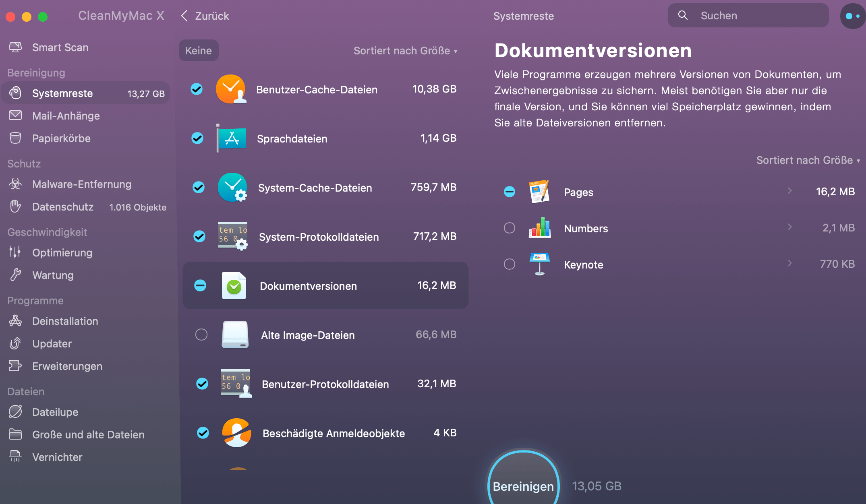Click the Mail-Anhänge envelope icon
The width and height of the screenshot is (866, 504).
point(15,116)
